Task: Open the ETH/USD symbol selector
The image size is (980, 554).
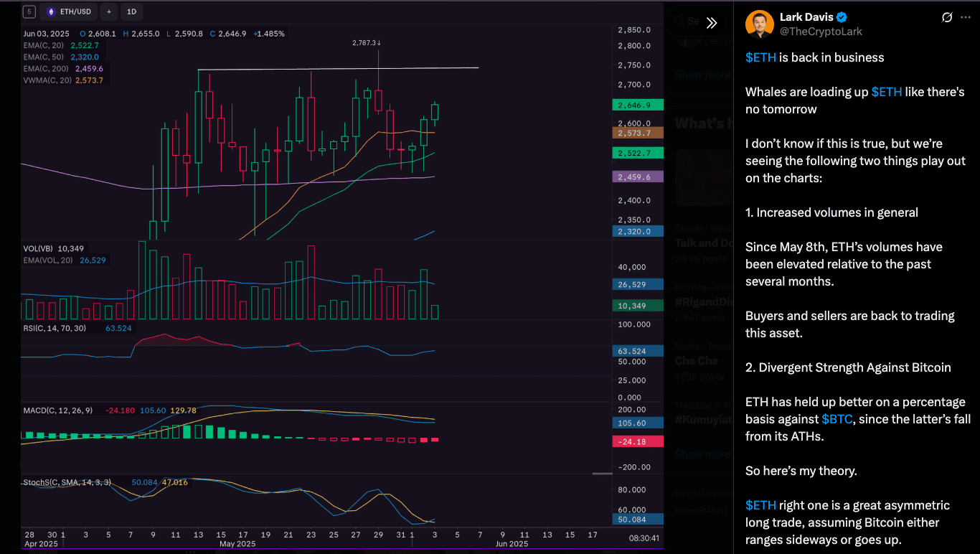Action: point(69,12)
